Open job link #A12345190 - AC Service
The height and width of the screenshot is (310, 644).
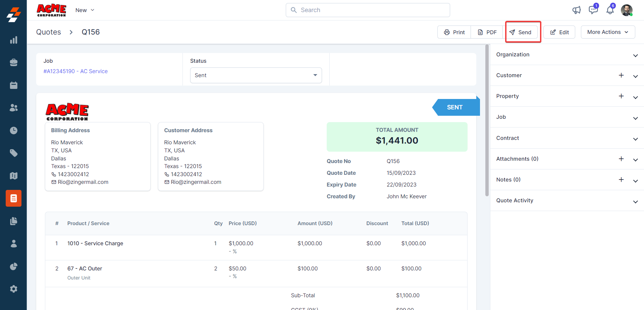pyautogui.click(x=75, y=71)
